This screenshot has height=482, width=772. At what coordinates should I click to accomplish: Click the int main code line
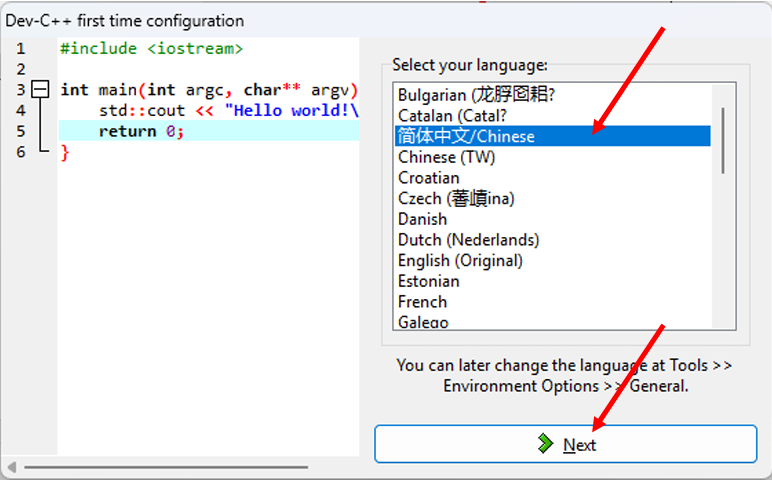point(209,90)
